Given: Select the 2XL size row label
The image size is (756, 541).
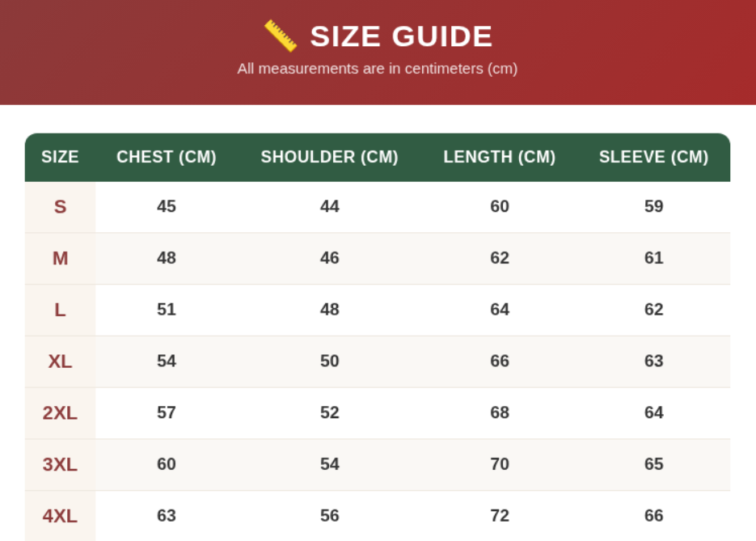Looking at the screenshot, I should click(x=61, y=413).
